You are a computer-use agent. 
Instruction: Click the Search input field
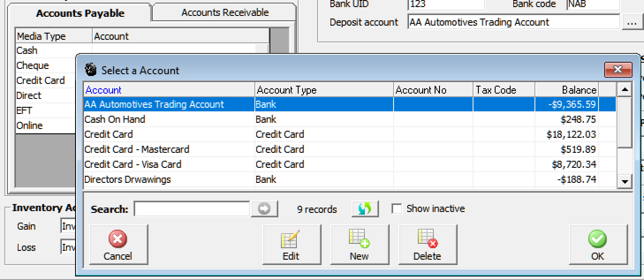(192, 209)
